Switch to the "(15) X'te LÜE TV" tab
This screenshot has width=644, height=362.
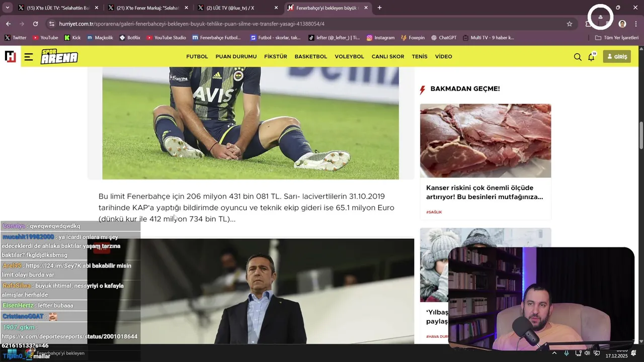pyautogui.click(x=58, y=8)
